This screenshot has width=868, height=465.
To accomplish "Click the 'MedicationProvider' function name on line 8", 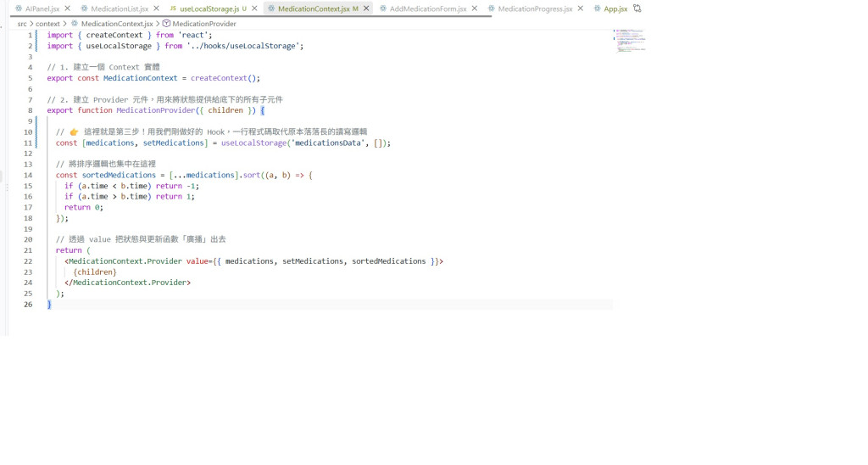I will (156, 110).
